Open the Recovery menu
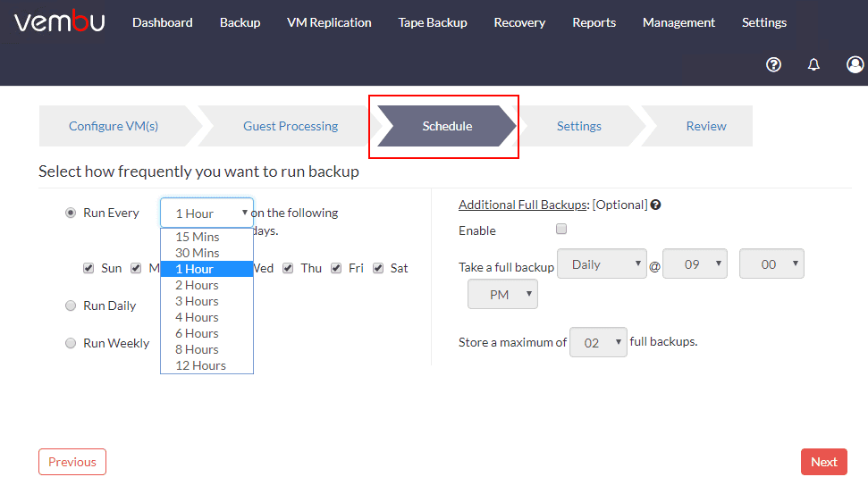This screenshot has width=868, height=477. (519, 22)
